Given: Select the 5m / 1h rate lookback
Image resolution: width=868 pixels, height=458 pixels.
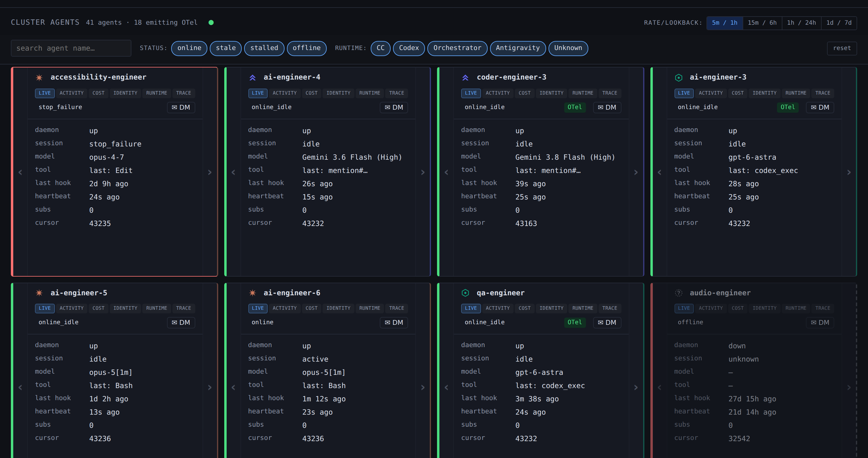Looking at the screenshot, I should click(x=725, y=23).
